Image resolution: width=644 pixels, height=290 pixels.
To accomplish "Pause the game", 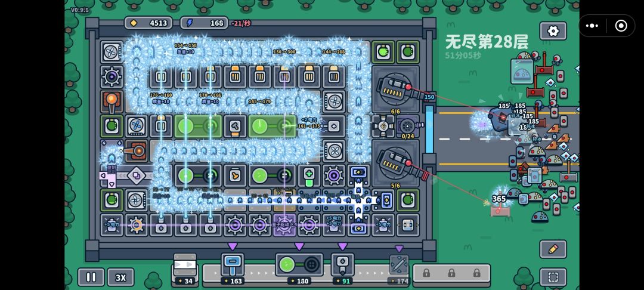I will click(x=91, y=277).
